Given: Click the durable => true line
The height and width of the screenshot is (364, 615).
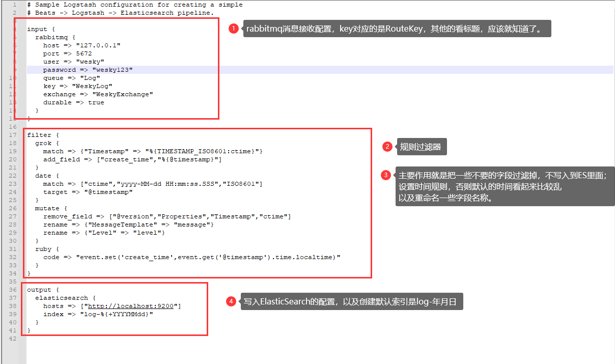Looking at the screenshot, I should click(73, 102).
